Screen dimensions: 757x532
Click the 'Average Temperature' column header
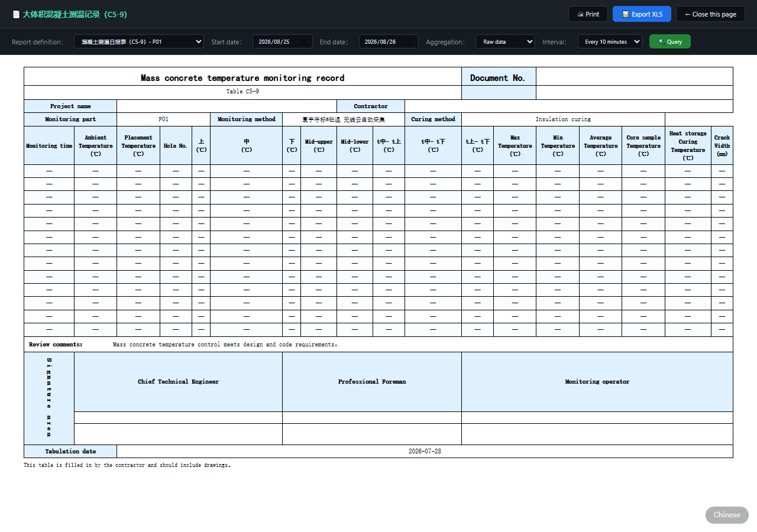tap(601, 145)
